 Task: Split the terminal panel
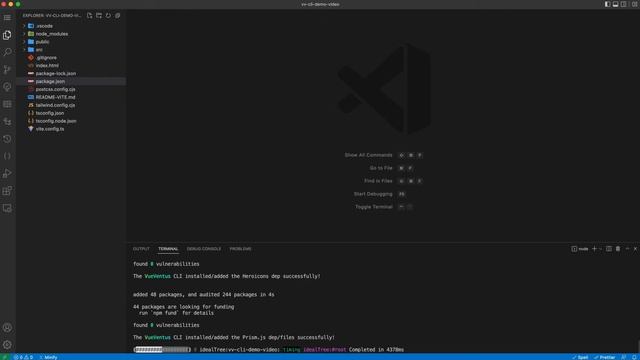pos(609,249)
